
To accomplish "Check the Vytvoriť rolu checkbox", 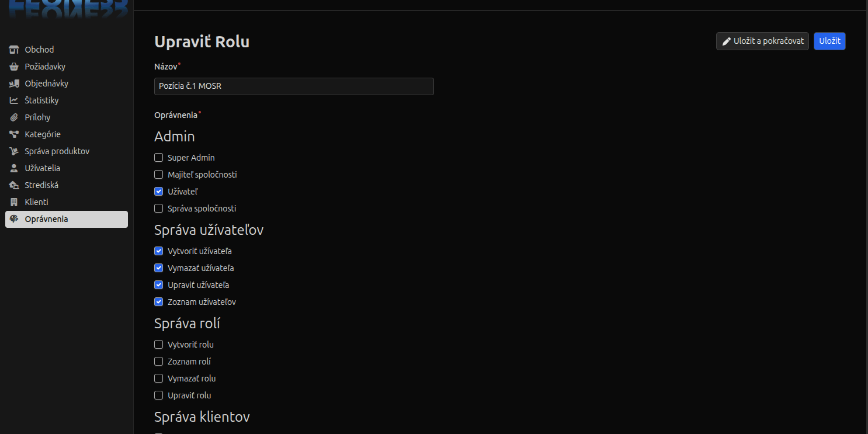I will point(158,345).
